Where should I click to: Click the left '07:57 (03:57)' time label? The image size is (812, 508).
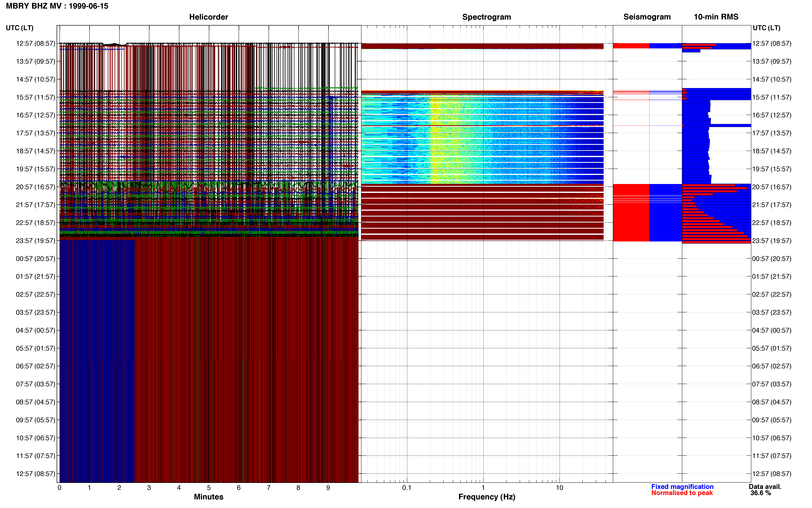point(36,384)
